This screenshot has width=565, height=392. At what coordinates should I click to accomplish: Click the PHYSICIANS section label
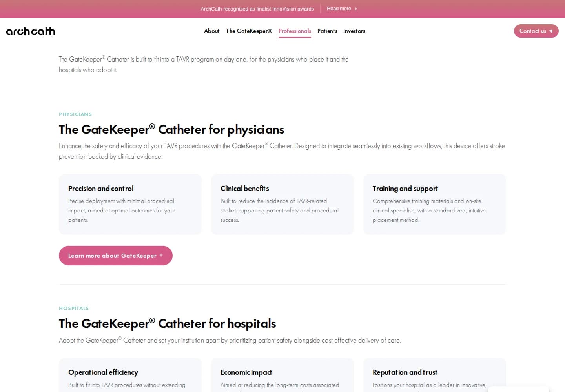[75, 114]
